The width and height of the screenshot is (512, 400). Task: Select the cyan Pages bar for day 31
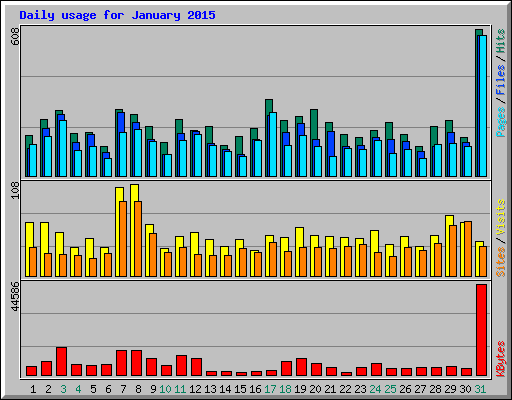click(x=483, y=106)
